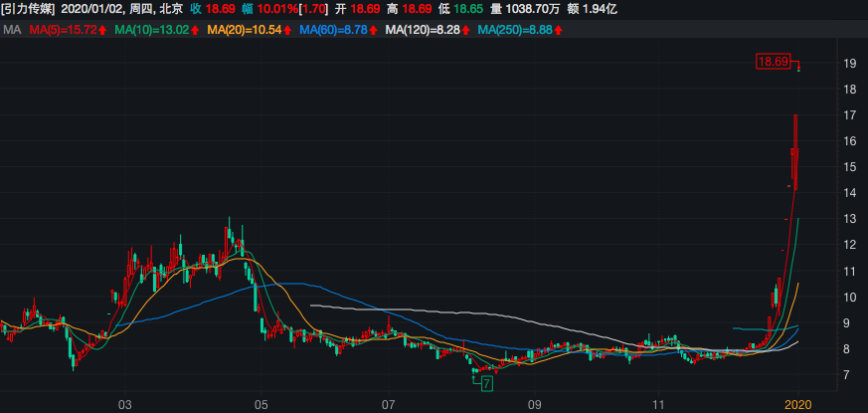Viewport: 868px width, 413px height.
Task: Click the green 7 low price marker
Action: [486, 383]
